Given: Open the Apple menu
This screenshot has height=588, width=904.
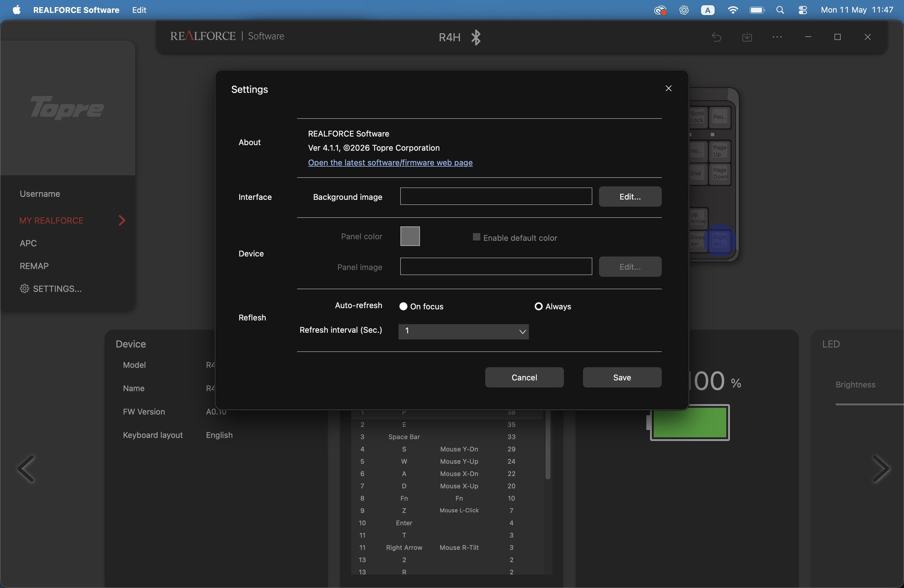Looking at the screenshot, I should point(17,10).
